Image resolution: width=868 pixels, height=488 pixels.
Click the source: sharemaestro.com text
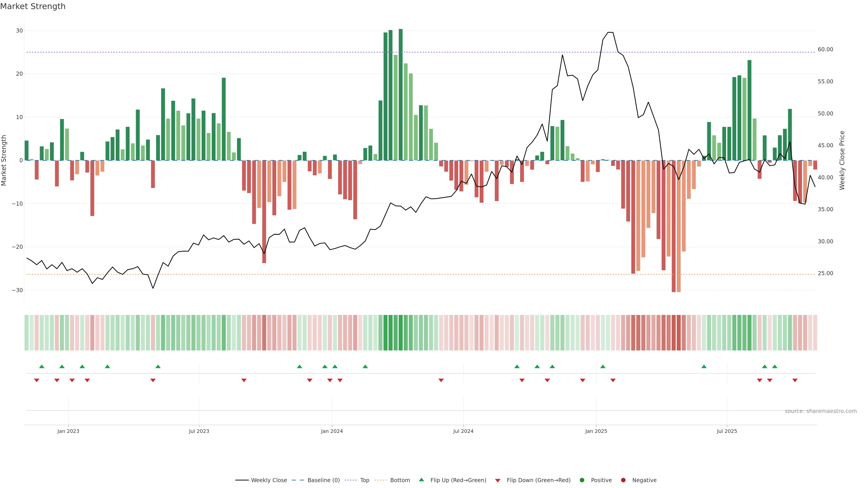click(821, 411)
